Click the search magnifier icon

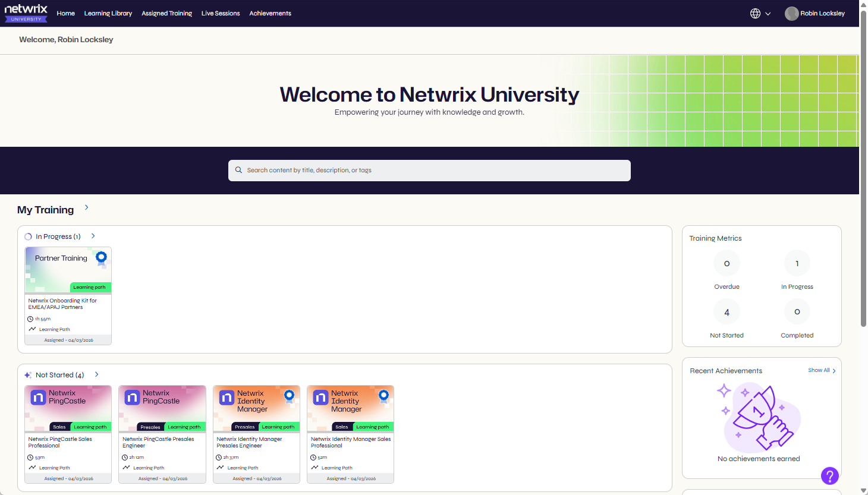point(238,170)
